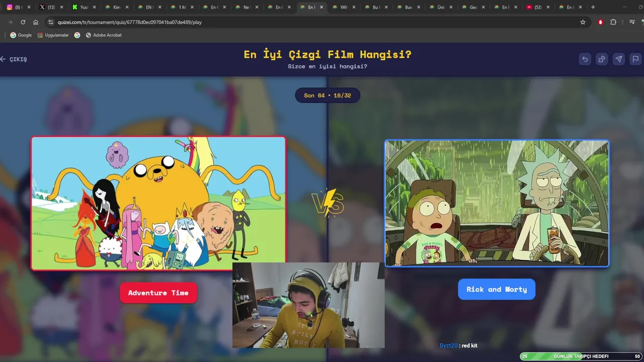Viewport: 644px width, 362px height.
Task: Click the ÇIKIŞ exit link
Action: pyautogui.click(x=14, y=59)
